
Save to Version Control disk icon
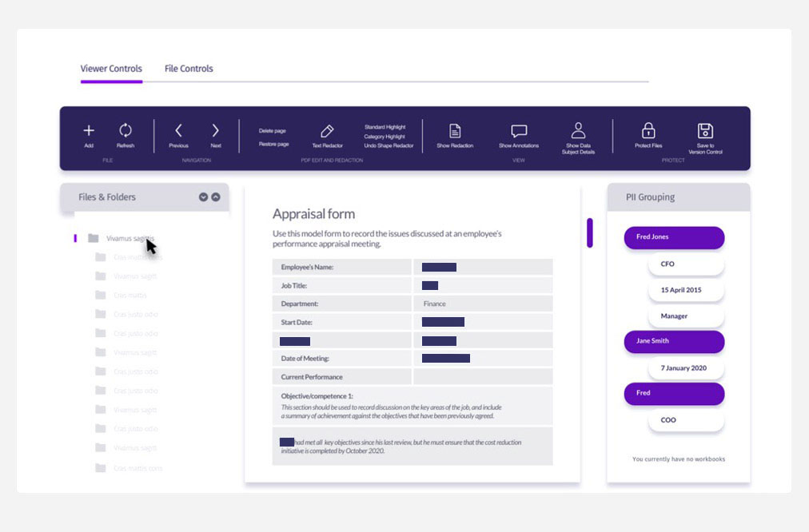point(705,131)
